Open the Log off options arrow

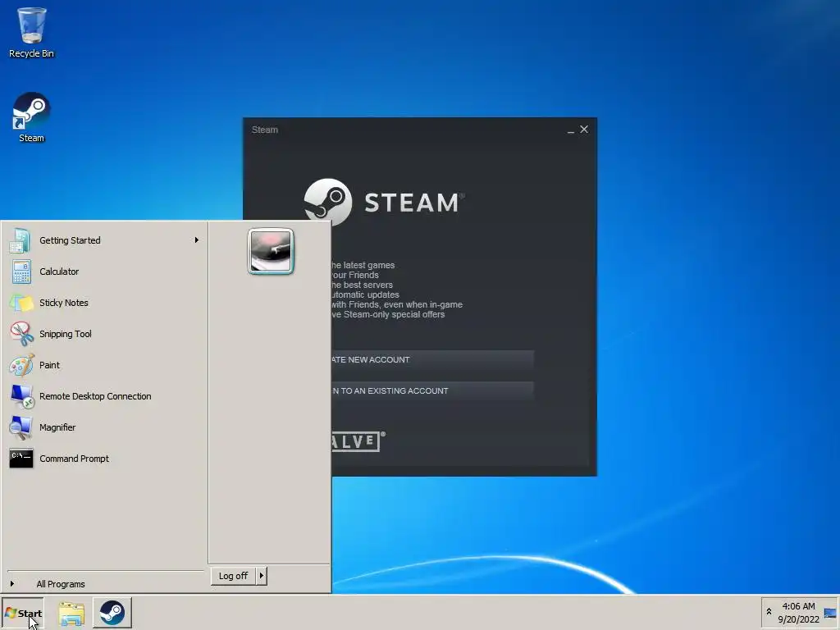coord(262,576)
